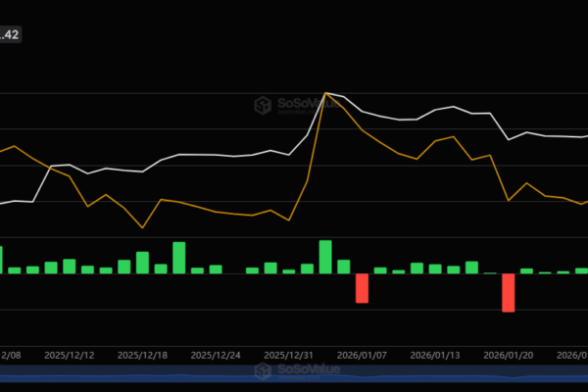Screen dimensions: 588x392
Task: Click the tall green bar between 2025/12/18 and 2025/12/24
Action: pos(179,258)
